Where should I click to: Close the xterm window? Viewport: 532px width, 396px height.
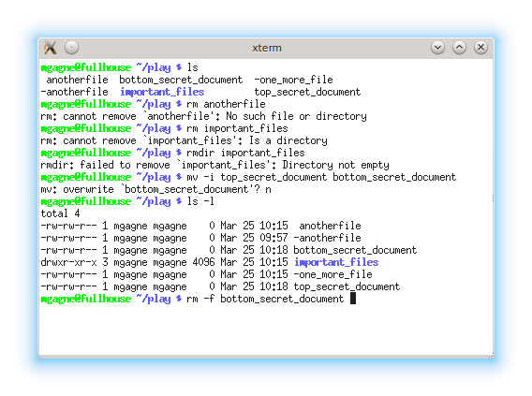pyautogui.click(x=480, y=48)
